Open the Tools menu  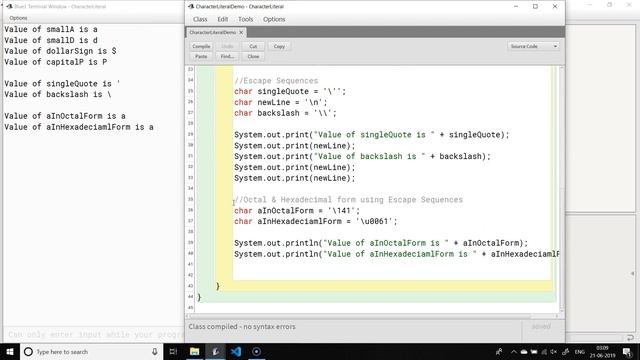click(x=245, y=19)
